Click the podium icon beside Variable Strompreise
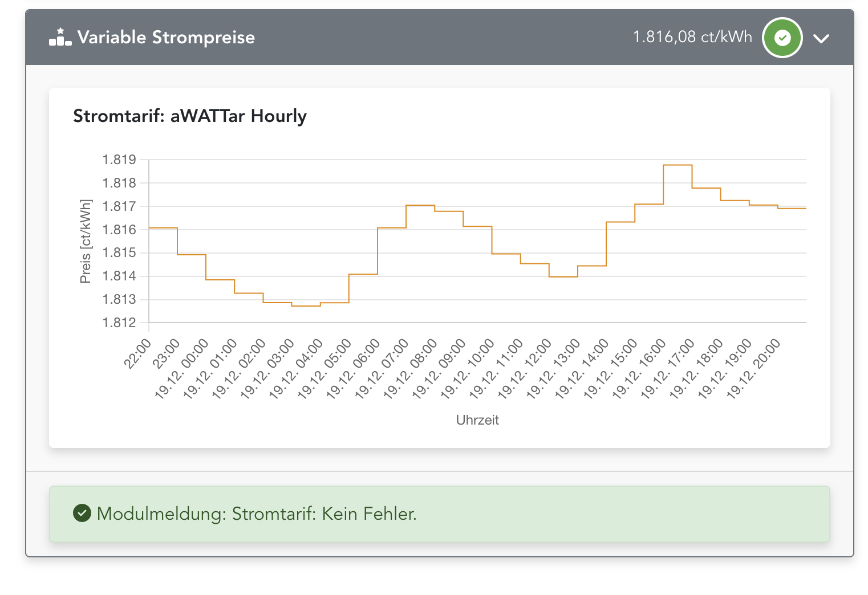Viewport: 868px width, 595px height. 60,37
